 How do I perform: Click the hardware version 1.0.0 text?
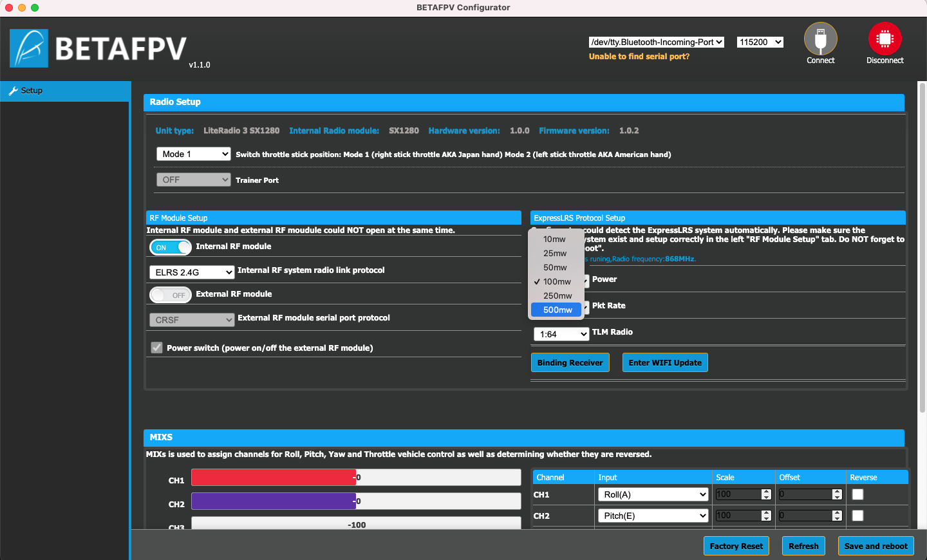pos(520,131)
